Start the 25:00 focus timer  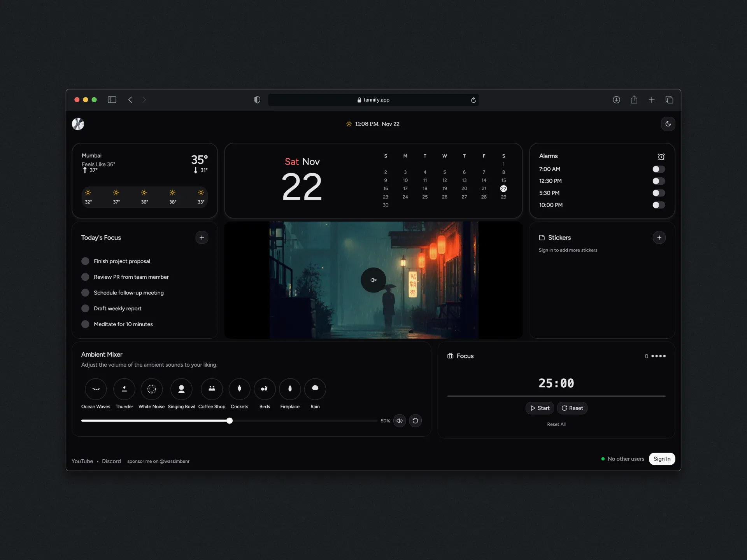pos(539,408)
